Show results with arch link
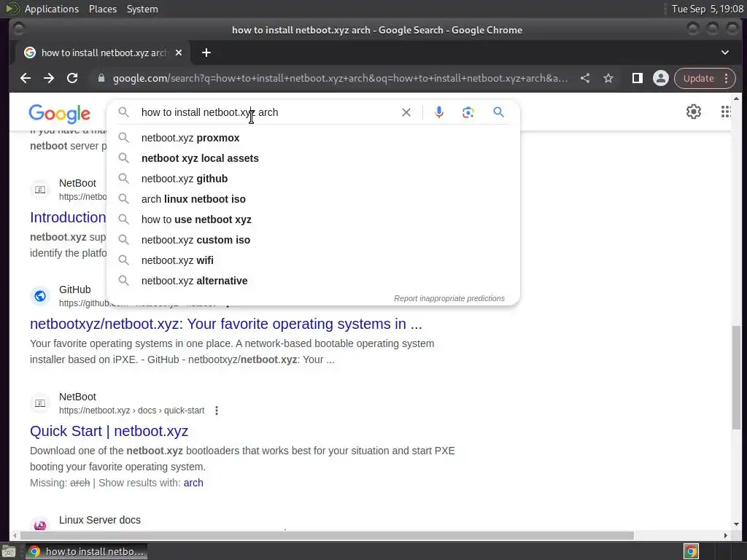The width and height of the screenshot is (747, 560). coord(193,483)
